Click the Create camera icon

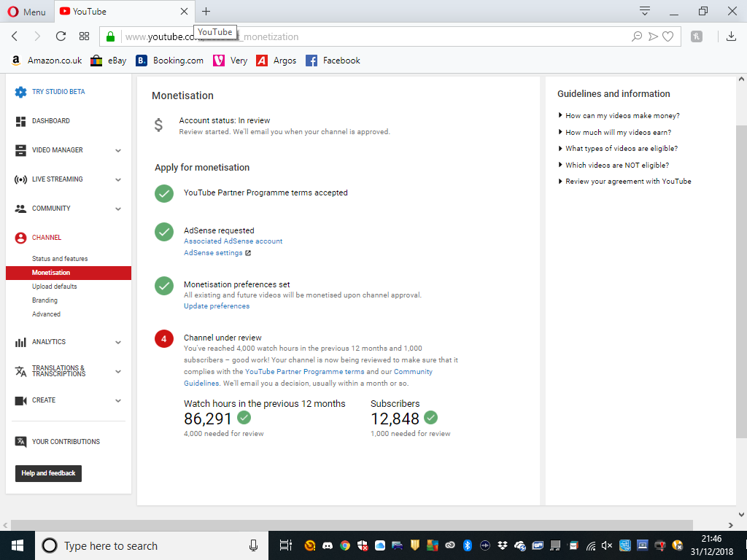20,400
